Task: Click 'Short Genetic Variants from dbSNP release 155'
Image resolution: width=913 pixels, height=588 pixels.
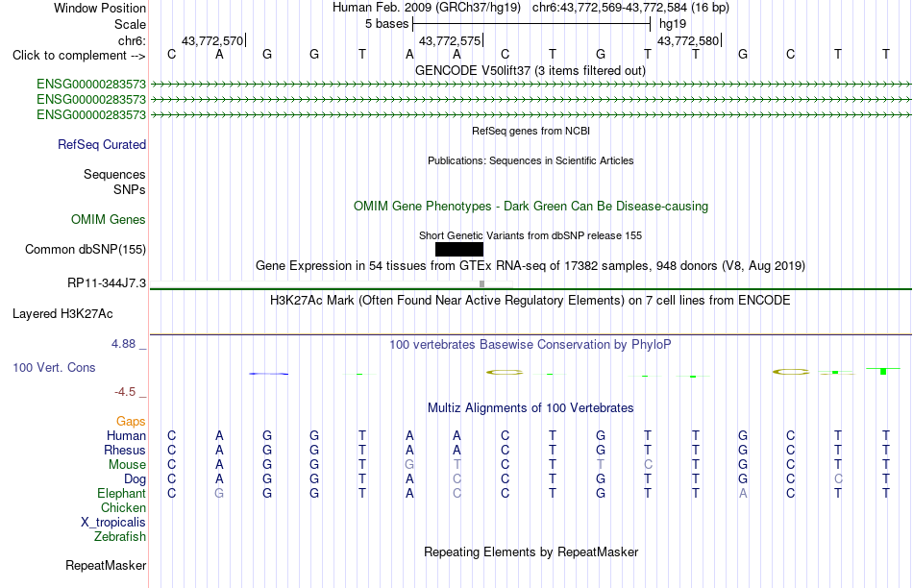Action: (531, 235)
